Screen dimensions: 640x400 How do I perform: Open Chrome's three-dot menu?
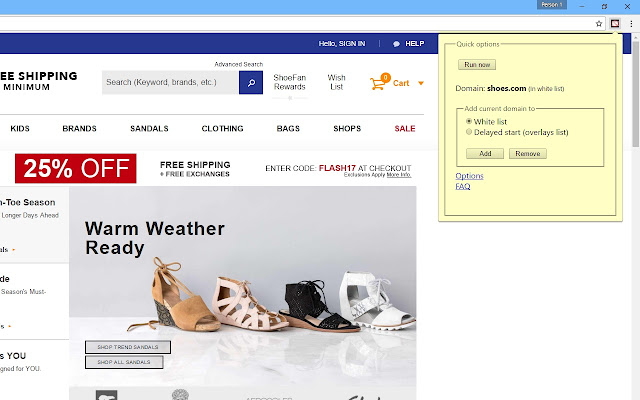click(631, 24)
